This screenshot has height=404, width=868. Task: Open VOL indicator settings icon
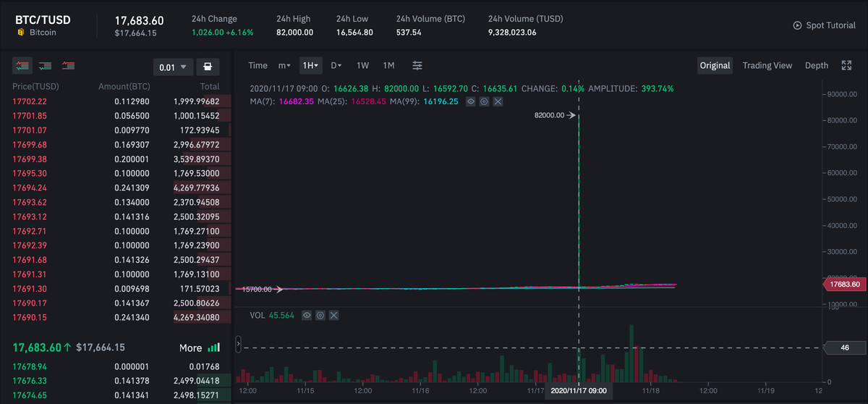320,316
